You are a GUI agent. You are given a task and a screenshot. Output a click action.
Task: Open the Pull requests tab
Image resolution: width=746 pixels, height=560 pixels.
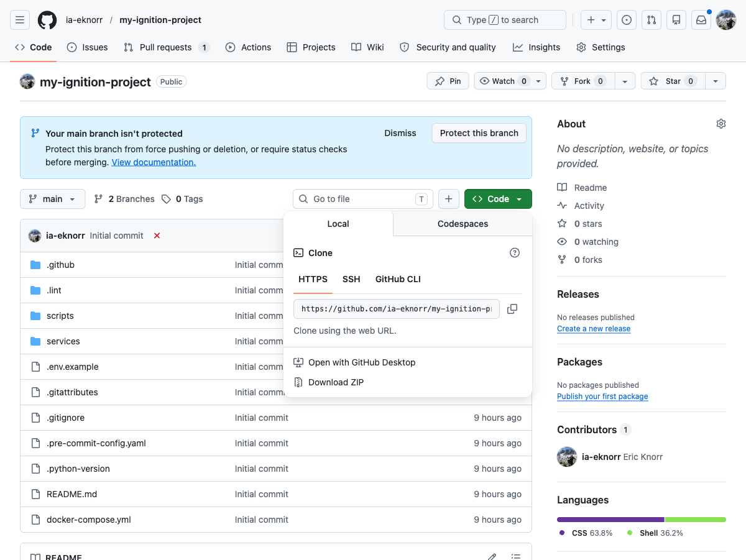pyautogui.click(x=167, y=47)
